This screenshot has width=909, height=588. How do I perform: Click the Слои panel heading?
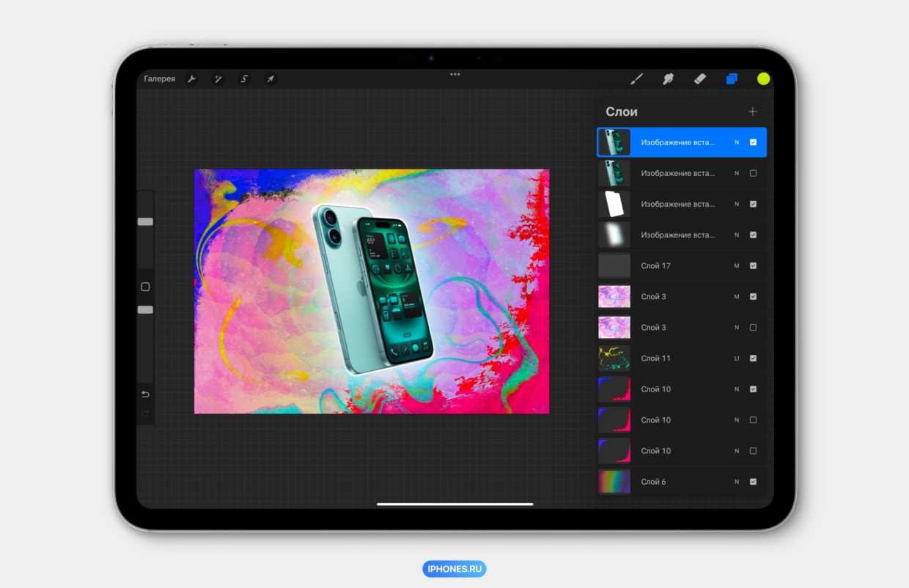point(622,111)
